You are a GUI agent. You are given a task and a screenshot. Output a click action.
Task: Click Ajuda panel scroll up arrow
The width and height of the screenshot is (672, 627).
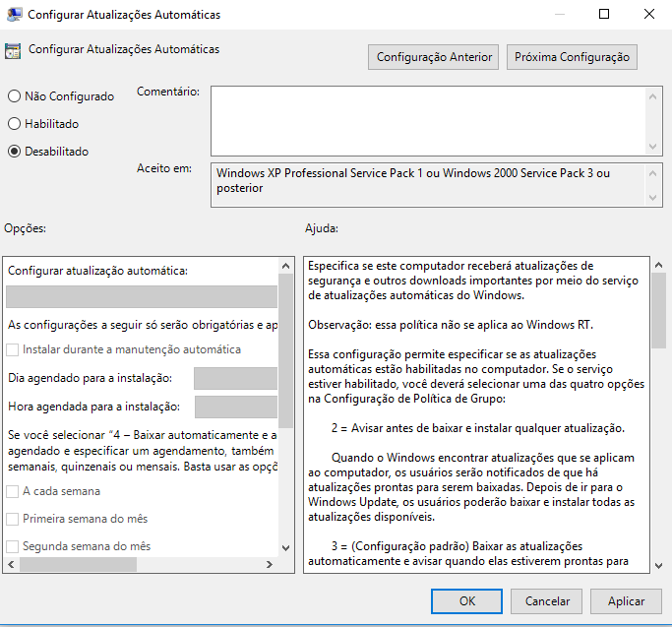pos(658,266)
